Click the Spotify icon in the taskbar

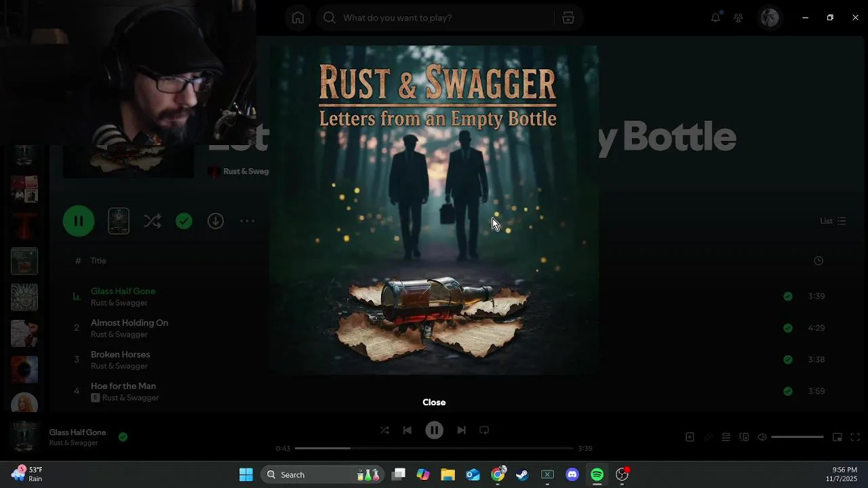(x=597, y=474)
